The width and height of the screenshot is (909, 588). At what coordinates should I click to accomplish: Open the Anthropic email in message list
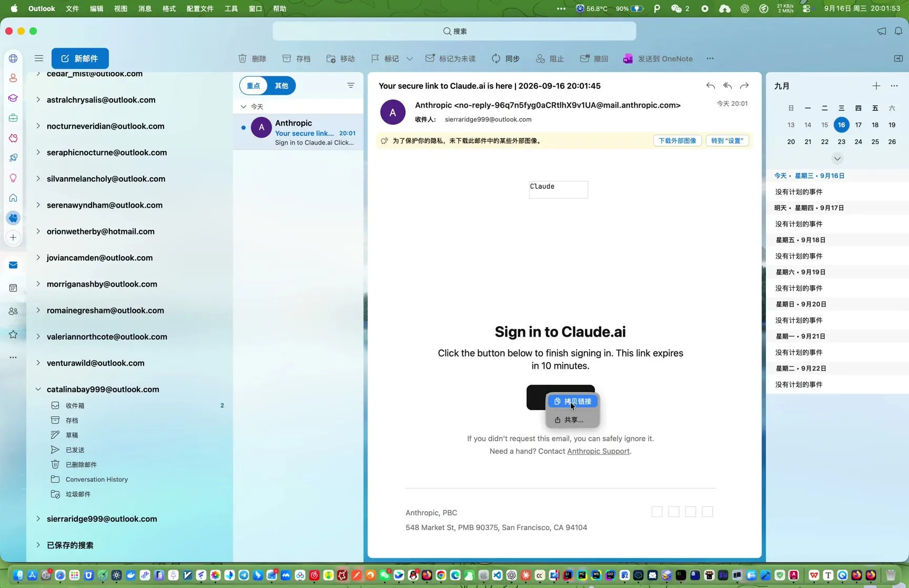298,132
